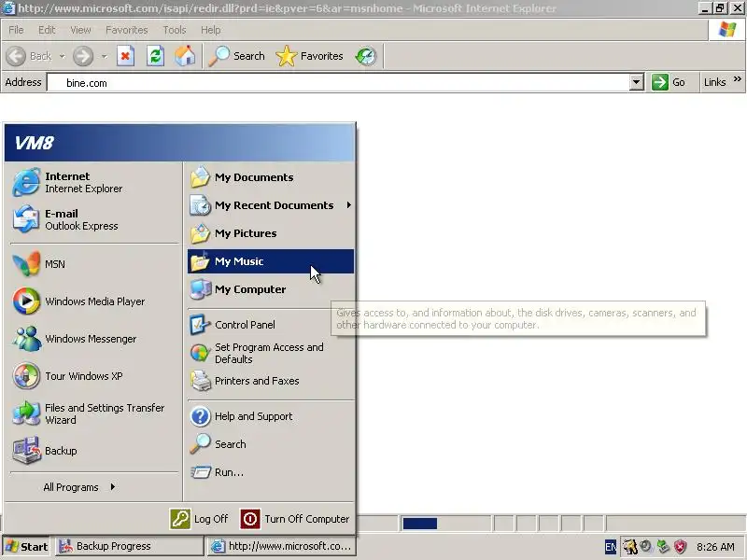
Task: Click the Start button
Action: 27,546
